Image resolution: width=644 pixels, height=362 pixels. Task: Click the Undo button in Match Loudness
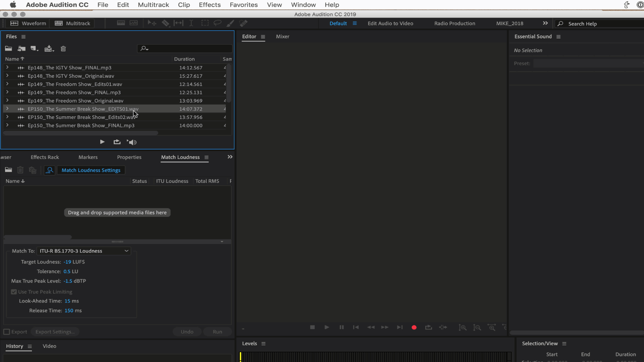tap(187, 332)
